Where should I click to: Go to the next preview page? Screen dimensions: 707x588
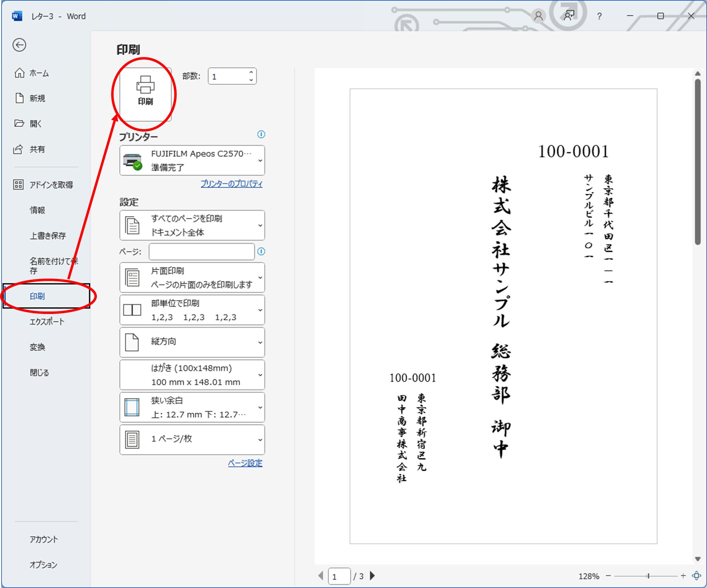click(372, 576)
